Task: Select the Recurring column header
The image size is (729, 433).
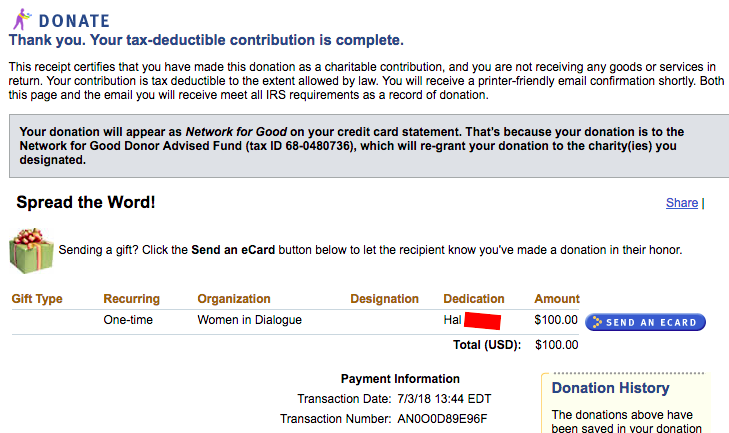Action: pyautogui.click(x=131, y=299)
